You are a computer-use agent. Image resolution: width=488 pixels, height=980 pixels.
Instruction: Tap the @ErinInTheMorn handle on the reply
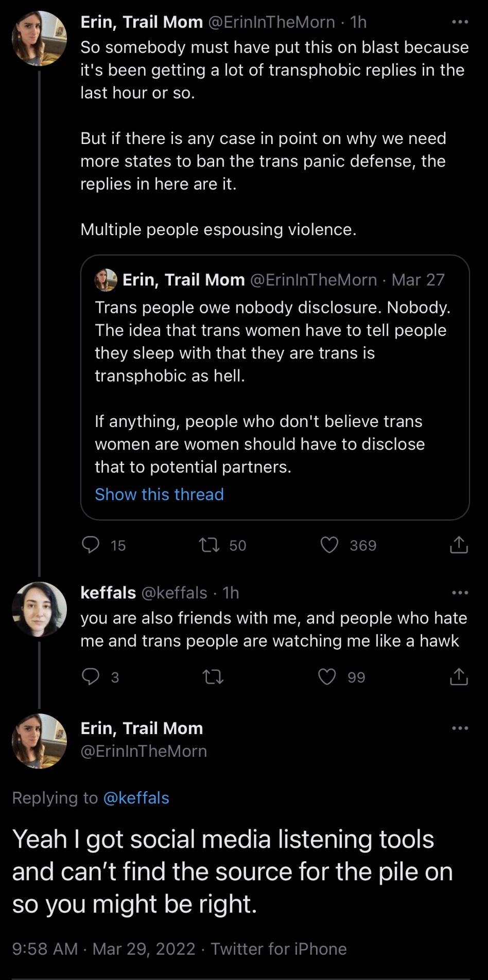coord(144,751)
